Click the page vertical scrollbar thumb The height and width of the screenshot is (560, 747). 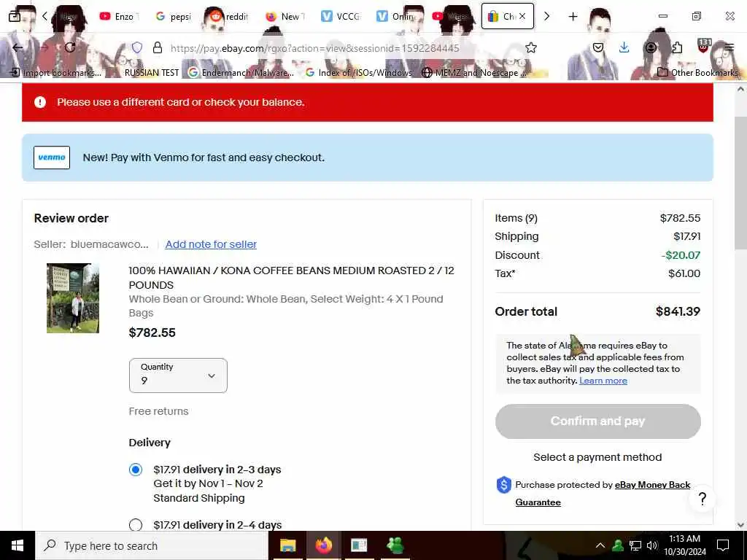741,182
